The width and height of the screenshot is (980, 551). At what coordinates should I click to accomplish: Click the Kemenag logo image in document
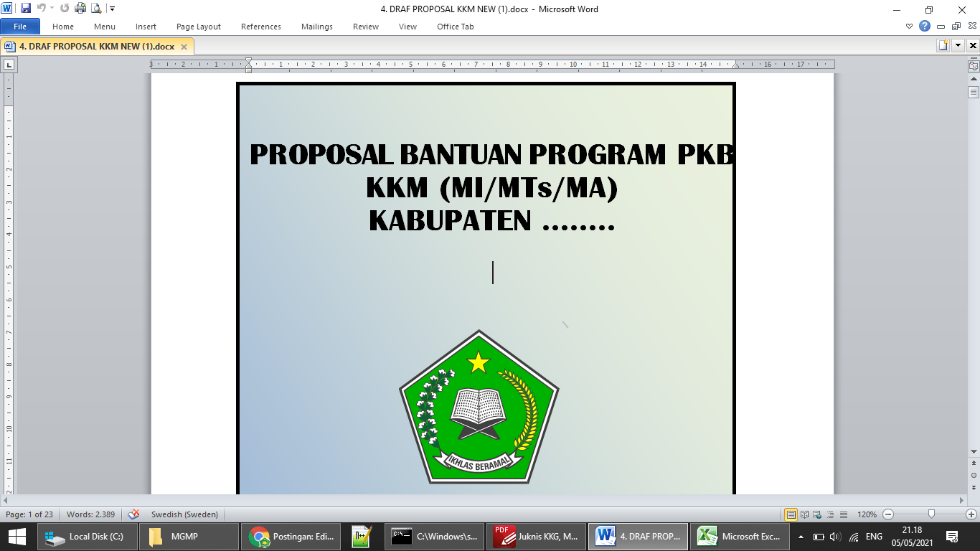pyautogui.click(x=479, y=406)
